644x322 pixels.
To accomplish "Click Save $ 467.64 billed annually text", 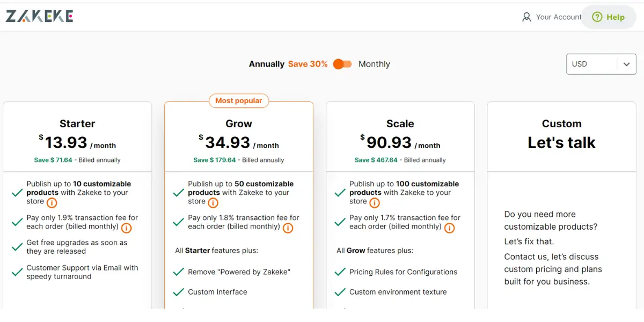I will click(x=400, y=160).
